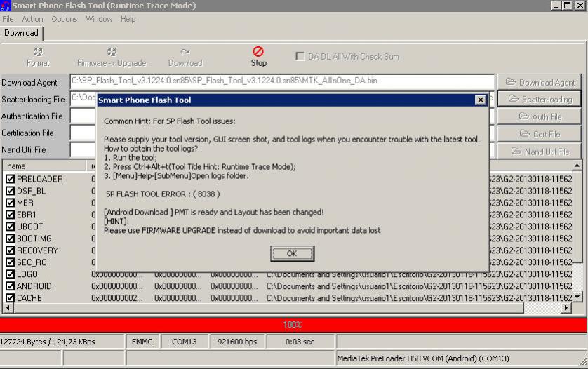
Task: Click the application icon in title bar
Action: coord(6,6)
